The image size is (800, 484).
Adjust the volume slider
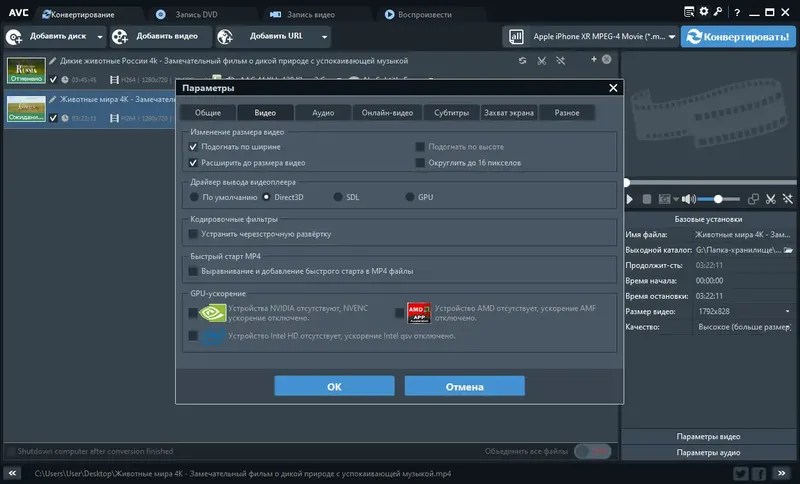click(718, 199)
